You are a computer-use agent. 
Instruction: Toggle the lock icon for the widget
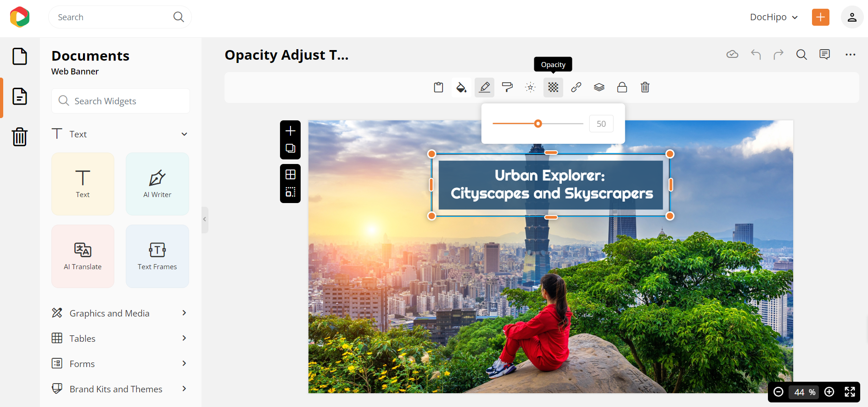point(622,87)
